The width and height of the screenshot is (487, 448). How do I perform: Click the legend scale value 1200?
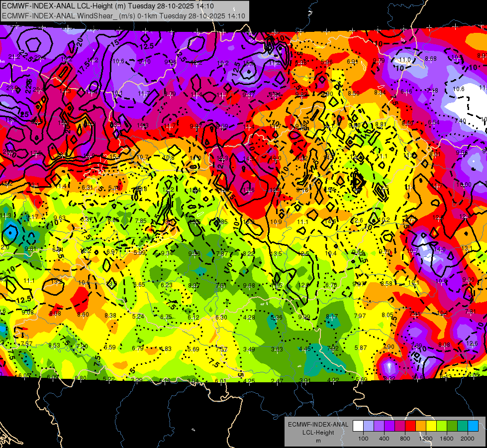[425, 439]
